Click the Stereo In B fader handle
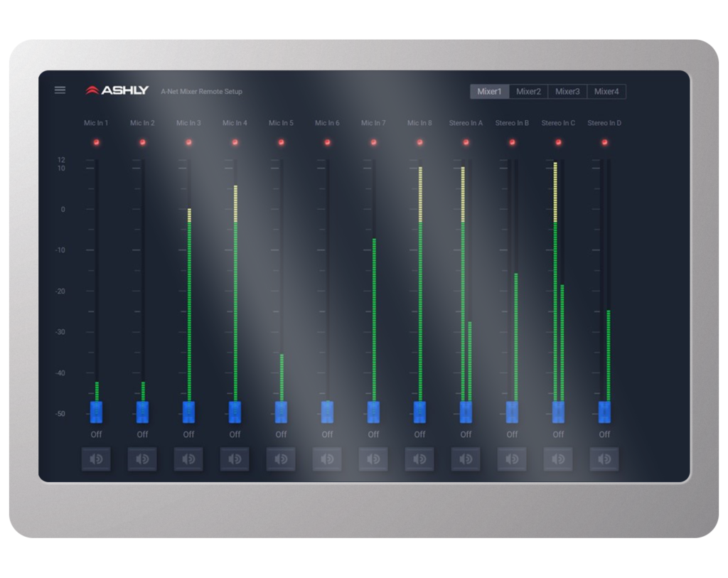Viewport: 728px width, 578px height. tap(512, 412)
